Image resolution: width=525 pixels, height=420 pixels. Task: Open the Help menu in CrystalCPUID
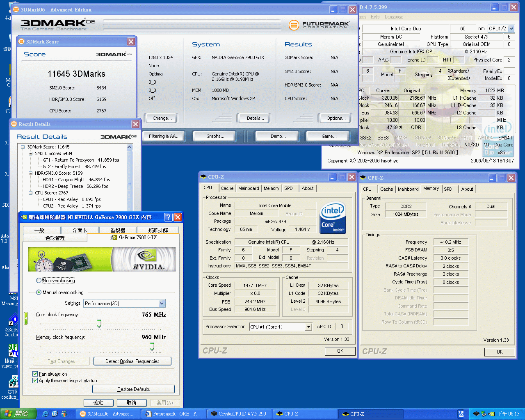[375, 17]
